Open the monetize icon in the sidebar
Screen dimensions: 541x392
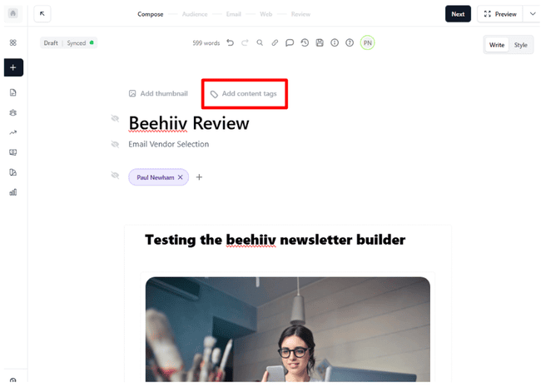(12, 152)
